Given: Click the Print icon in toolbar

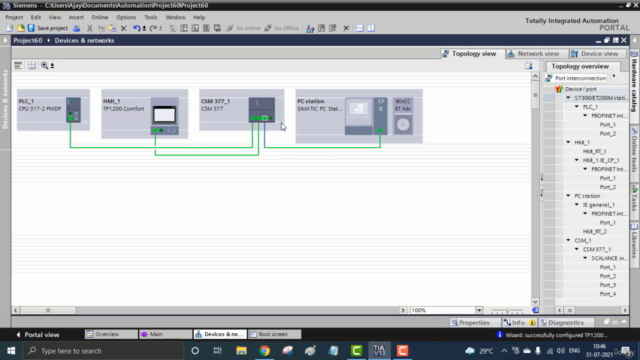Looking at the screenshot, I should 76,28.
